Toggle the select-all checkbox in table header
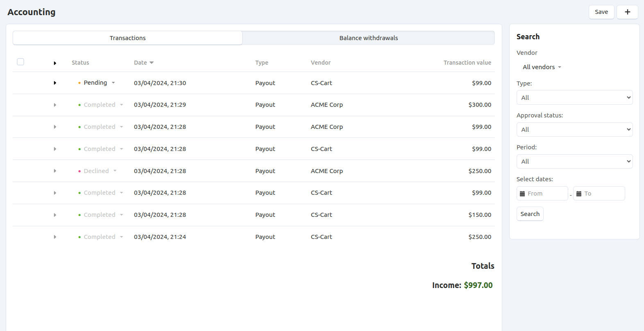 tap(20, 62)
